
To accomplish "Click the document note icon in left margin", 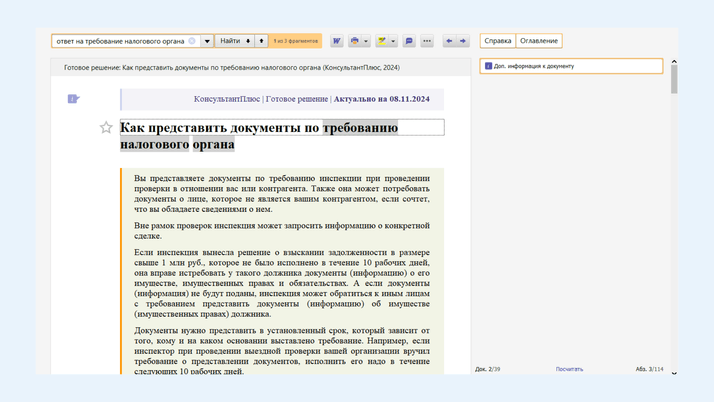I will coord(73,99).
